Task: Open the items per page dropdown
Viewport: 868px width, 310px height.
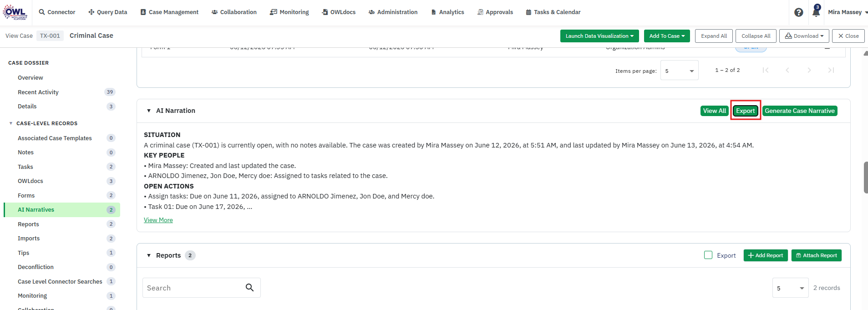Action: [679, 71]
